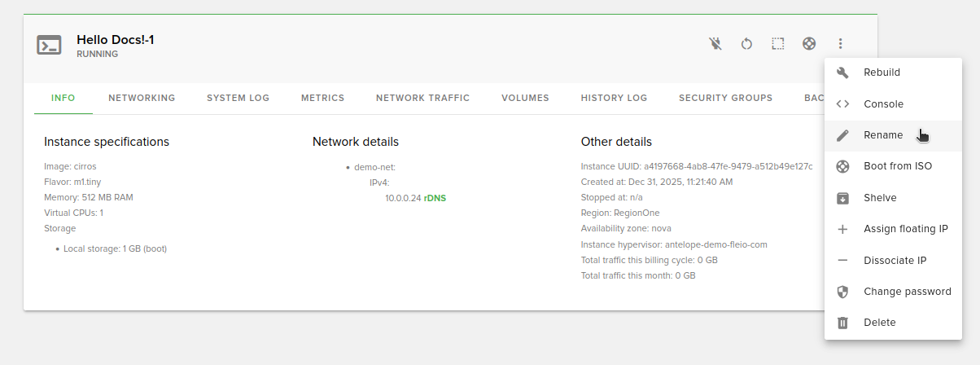Go to the Security Groups tab

[725, 98]
